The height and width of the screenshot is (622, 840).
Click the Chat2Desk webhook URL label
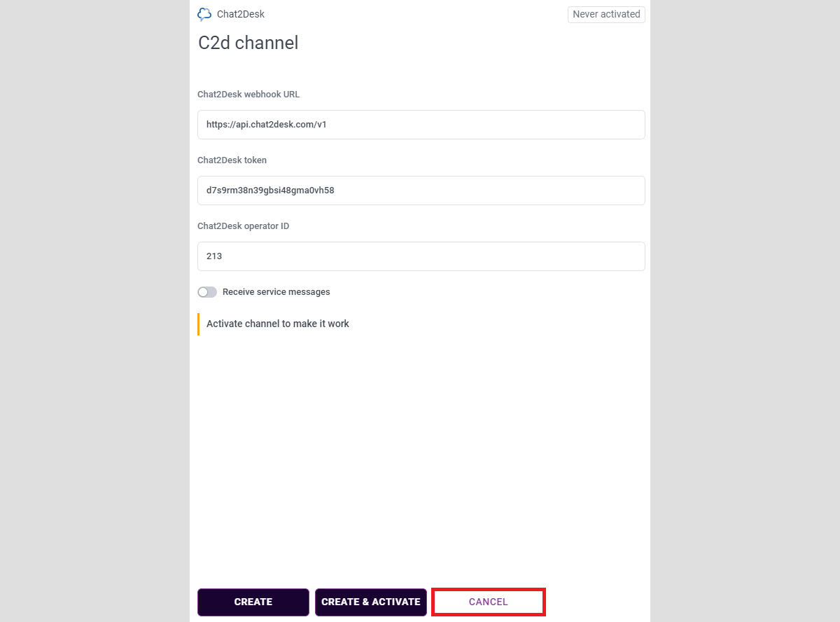(248, 95)
